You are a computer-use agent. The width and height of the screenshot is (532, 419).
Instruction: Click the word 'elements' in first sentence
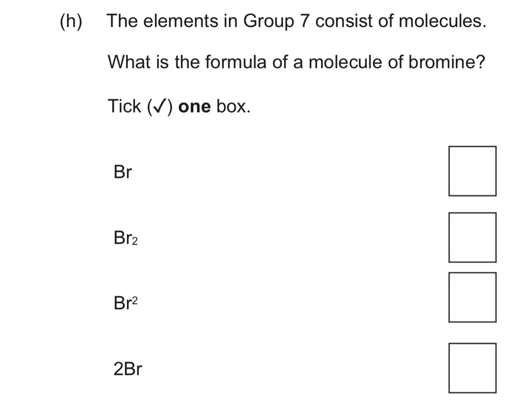pyautogui.click(x=180, y=21)
